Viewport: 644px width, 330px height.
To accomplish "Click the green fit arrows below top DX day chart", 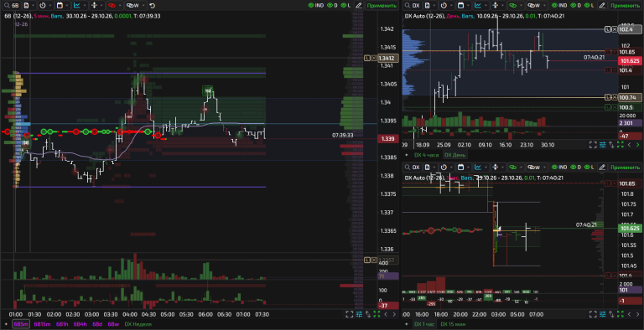I will tap(621, 145).
